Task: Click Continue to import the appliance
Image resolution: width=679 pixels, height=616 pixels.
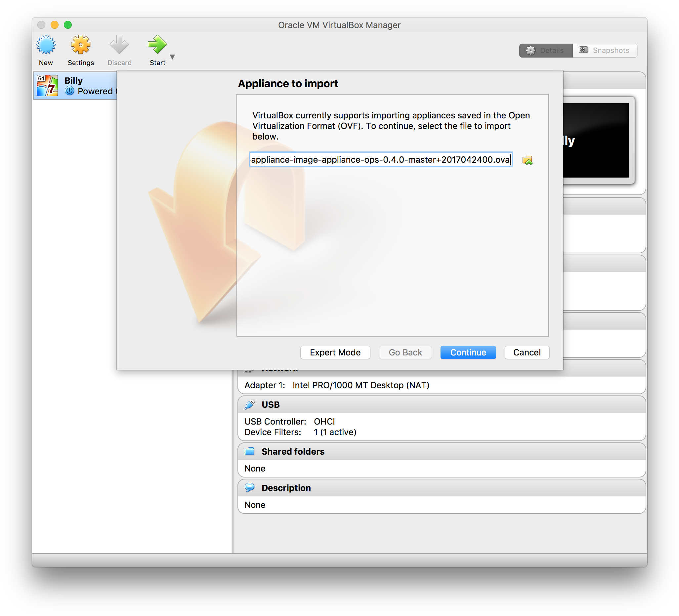Action: (468, 352)
